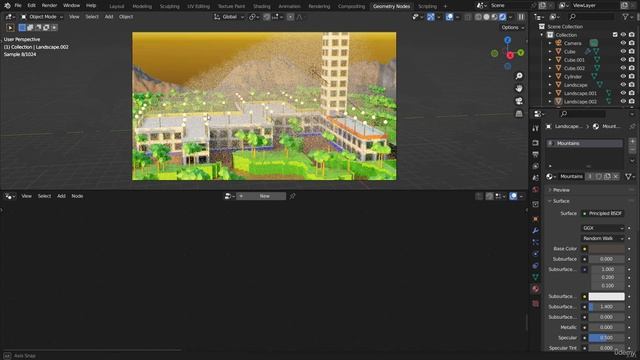The image size is (640, 360).
Task: Collapse the Surface panel
Action: tap(561, 201)
